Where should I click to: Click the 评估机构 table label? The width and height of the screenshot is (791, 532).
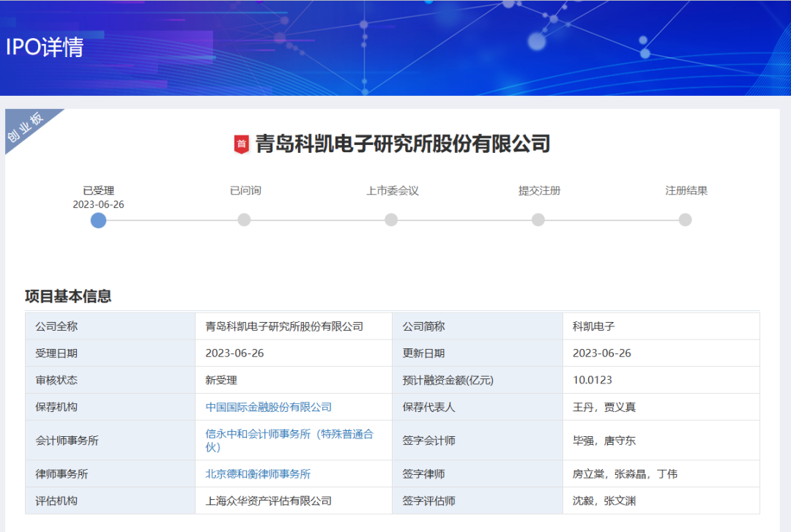click(56, 501)
